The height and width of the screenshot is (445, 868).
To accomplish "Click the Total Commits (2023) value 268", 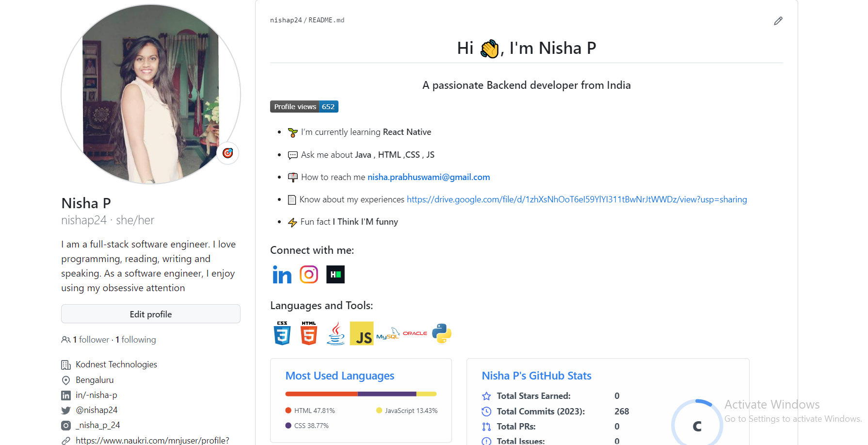I will [x=622, y=412].
